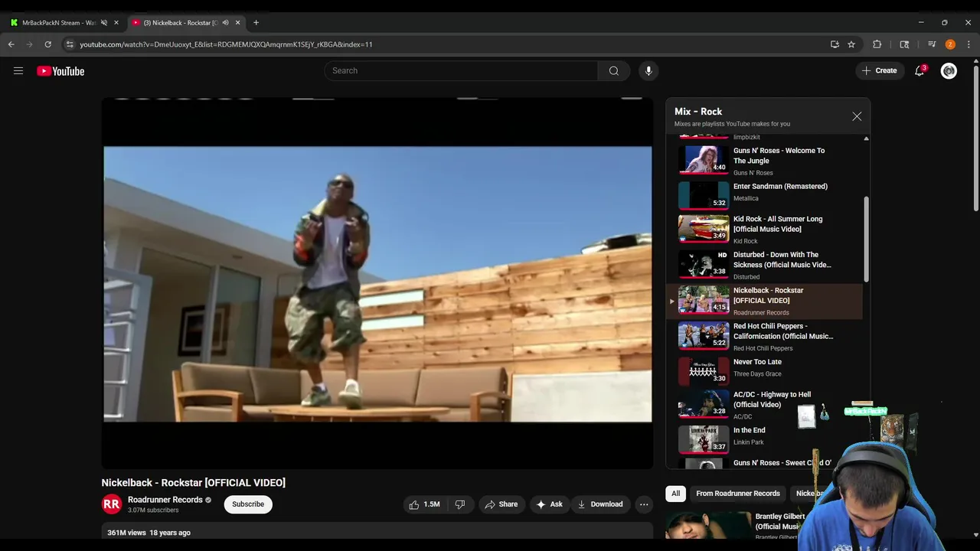Close the MrBackPackN Stream tab
980x551 pixels.
point(116,23)
